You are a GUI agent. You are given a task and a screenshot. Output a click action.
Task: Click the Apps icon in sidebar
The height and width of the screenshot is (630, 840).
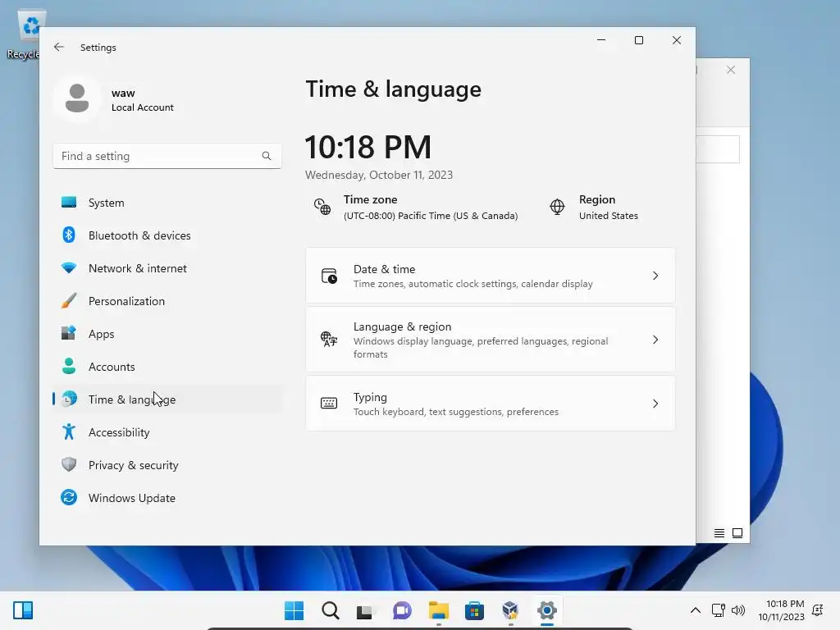pyautogui.click(x=69, y=333)
